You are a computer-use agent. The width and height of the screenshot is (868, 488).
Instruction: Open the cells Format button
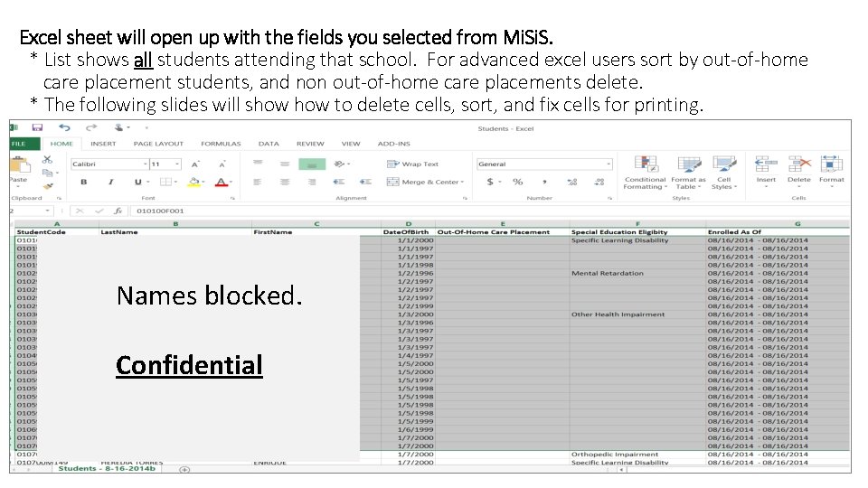832,172
